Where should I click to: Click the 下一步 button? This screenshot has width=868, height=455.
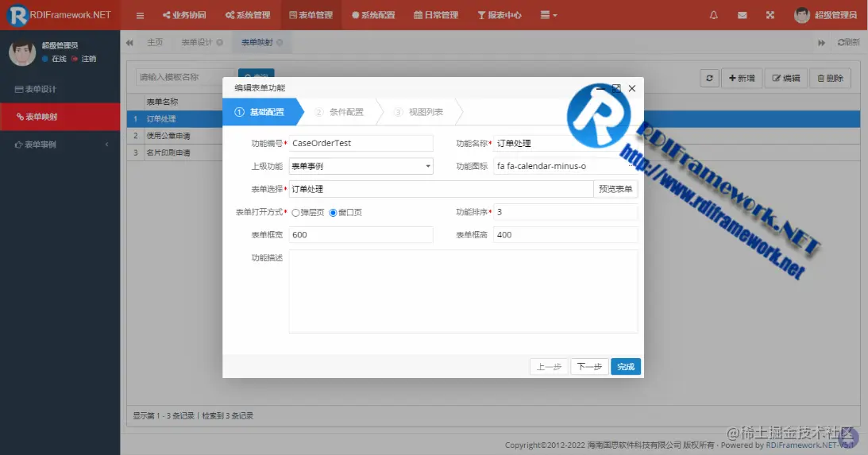coord(589,366)
